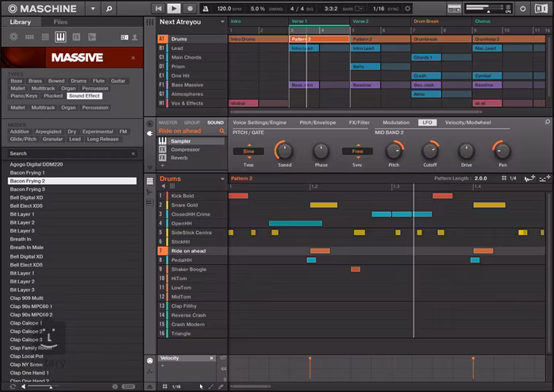Open the Drums group dropdown in pattern editor
554x392 pixels.
tap(222, 179)
